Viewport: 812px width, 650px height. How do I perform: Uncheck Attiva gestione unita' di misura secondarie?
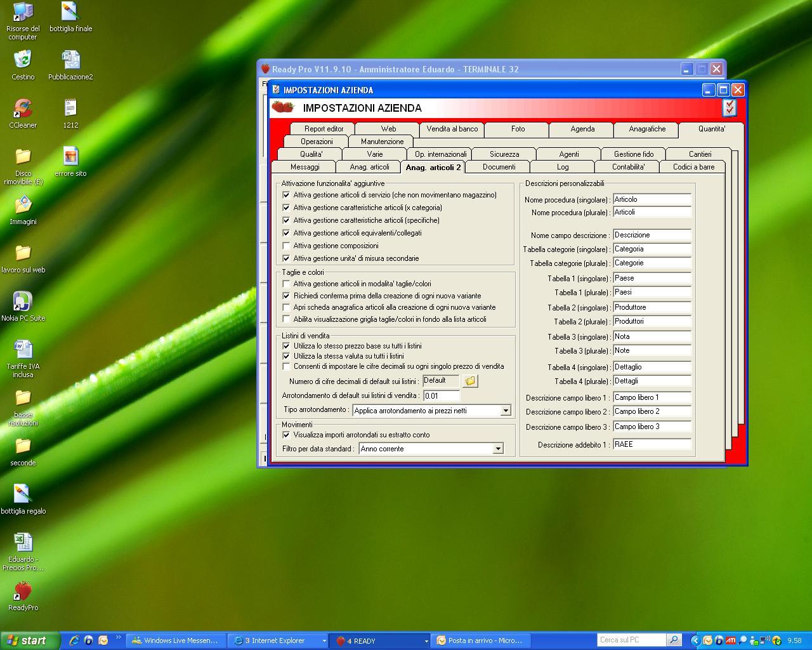(286, 258)
